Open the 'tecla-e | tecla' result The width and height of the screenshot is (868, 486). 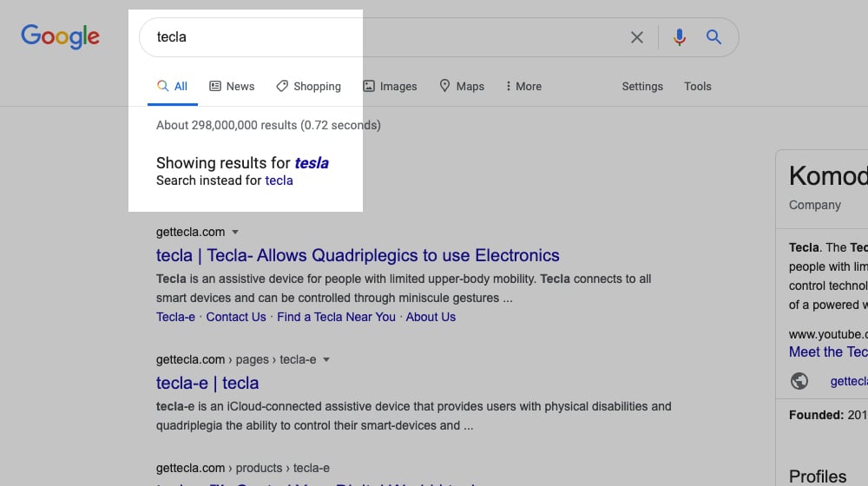207,383
